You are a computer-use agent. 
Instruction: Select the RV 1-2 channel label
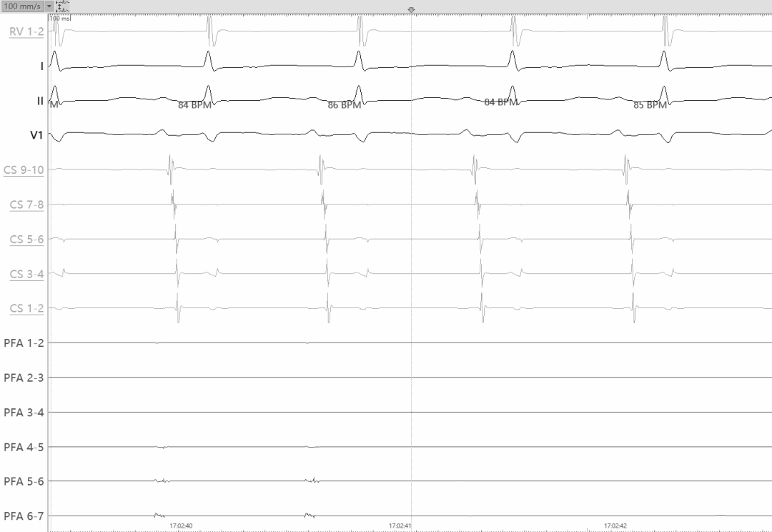coord(26,31)
